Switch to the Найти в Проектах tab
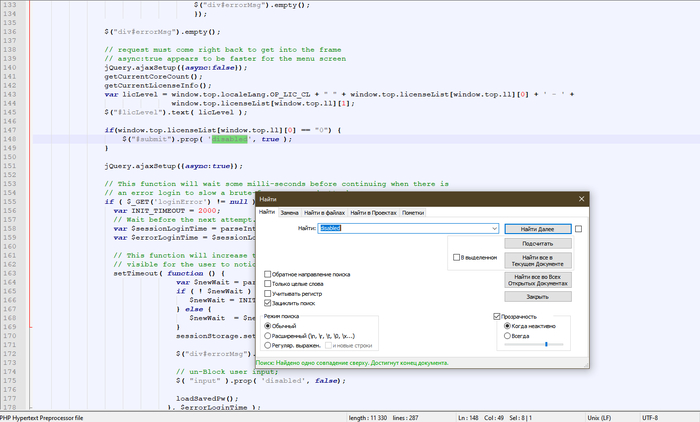 [373, 213]
